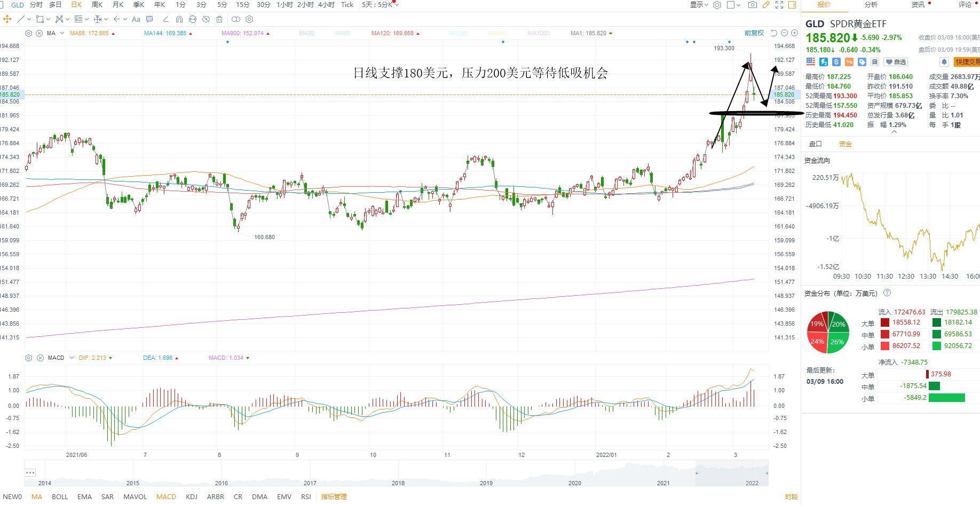This screenshot has height=505, width=980.
Task: Click the 时段 session button
Action: [x=791, y=497]
